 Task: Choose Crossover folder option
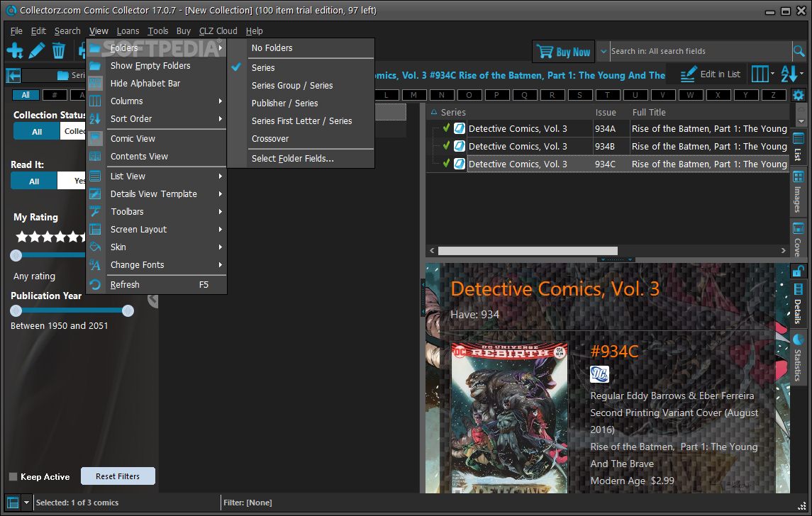tap(301, 139)
